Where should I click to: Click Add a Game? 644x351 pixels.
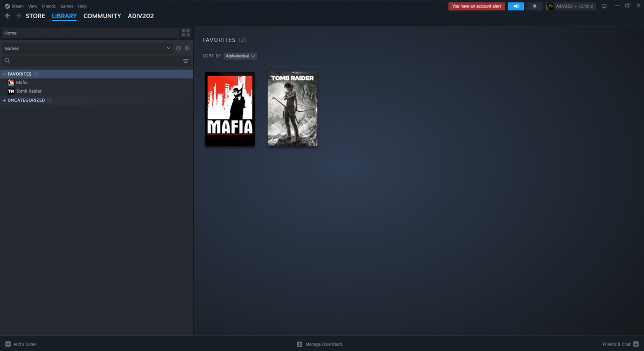21,344
